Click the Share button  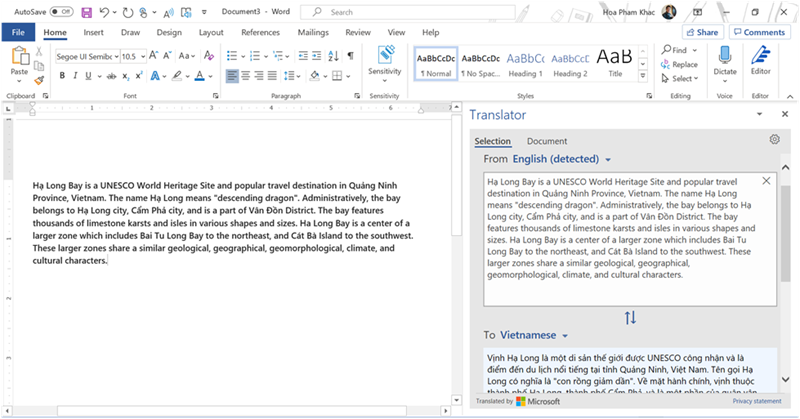(702, 32)
